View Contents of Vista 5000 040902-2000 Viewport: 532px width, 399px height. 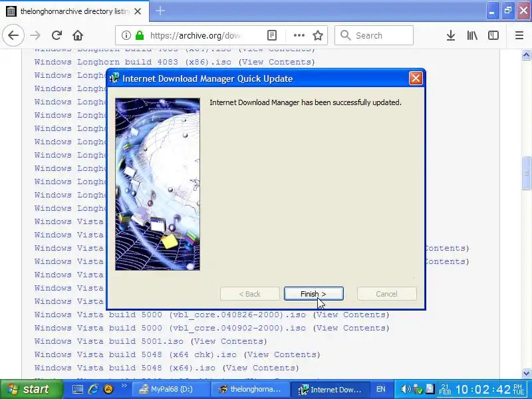pyautogui.click(x=351, y=328)
